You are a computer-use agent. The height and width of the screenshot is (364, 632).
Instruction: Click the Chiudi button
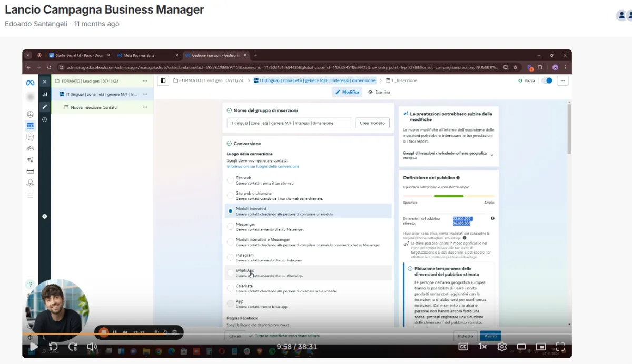pos(235,336)
